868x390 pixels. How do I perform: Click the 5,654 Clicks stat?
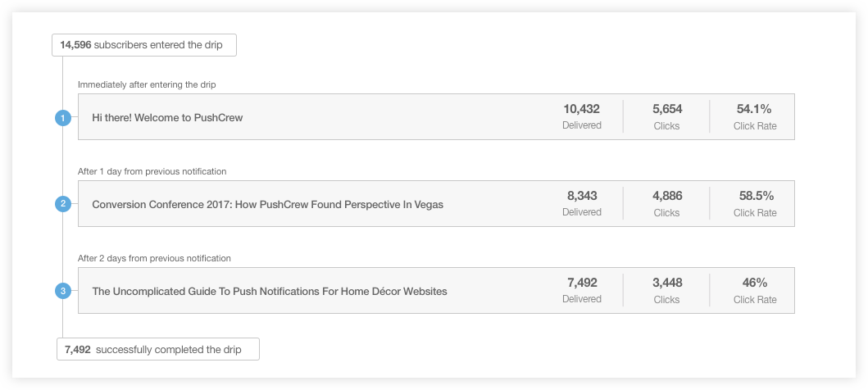(x=666, y=116)
